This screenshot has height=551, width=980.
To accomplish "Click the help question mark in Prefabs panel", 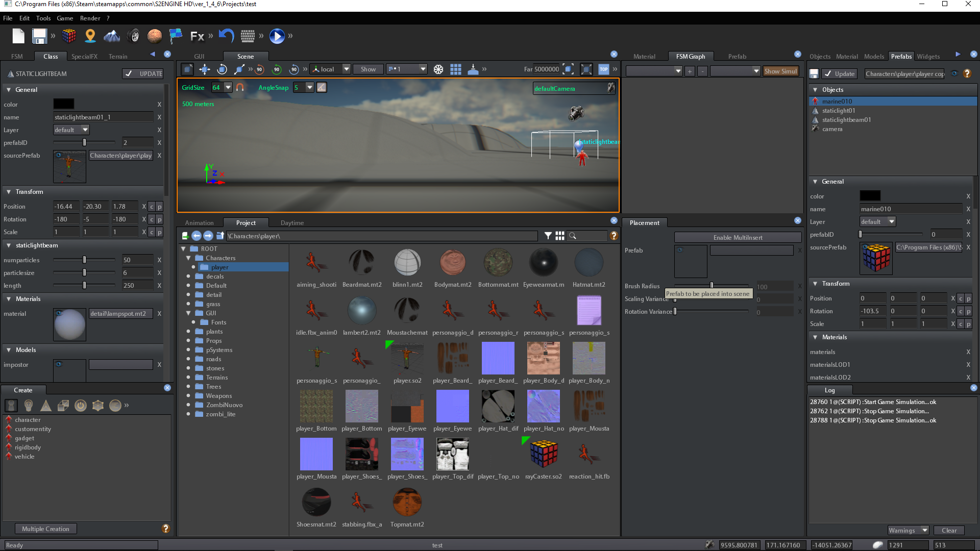I will 967,74.
